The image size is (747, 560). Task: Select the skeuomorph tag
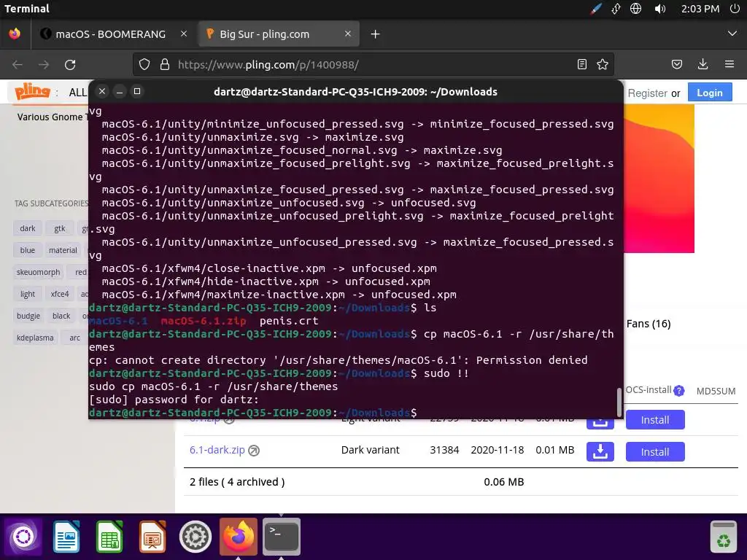pos(39,273)
